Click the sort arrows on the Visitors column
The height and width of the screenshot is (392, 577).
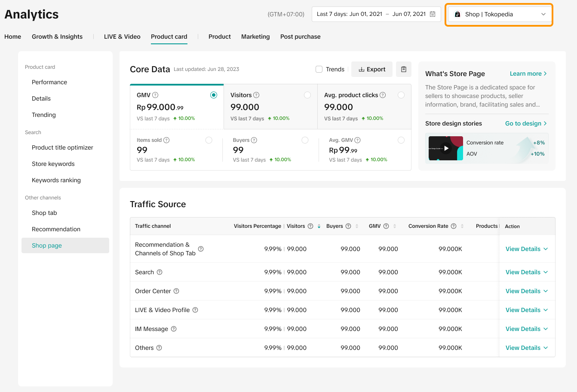[x=319, y=226]
